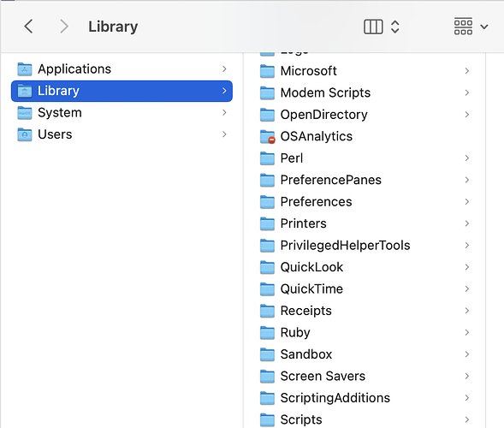Click the restricted OSAnalytics folder icon

pyautogui.click(x=268, y=137)
